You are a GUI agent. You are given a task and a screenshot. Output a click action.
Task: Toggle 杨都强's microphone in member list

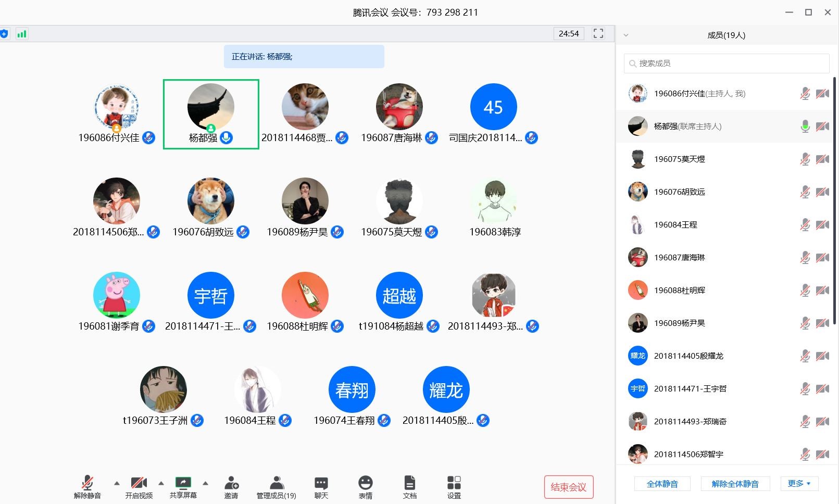pos(805,126)
